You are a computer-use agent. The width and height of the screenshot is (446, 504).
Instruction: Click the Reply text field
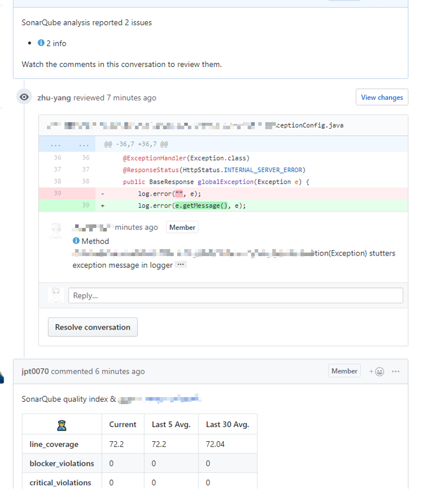click(235, 295)
